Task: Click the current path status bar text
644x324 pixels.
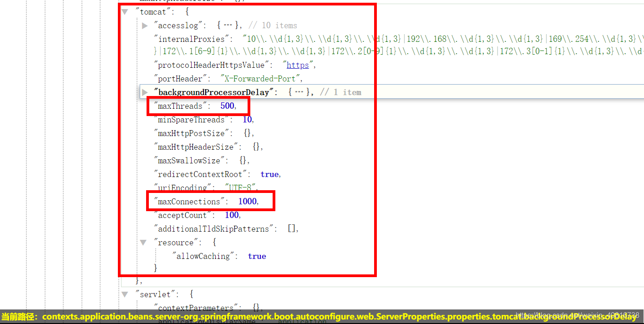Action: pos(319,316)
